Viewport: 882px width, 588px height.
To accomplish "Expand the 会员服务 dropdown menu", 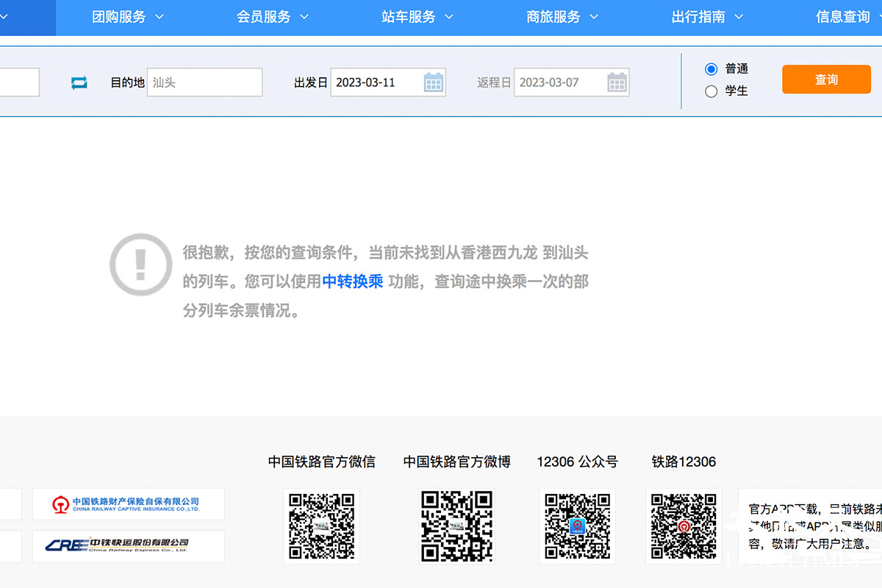I will pos(272,17).
